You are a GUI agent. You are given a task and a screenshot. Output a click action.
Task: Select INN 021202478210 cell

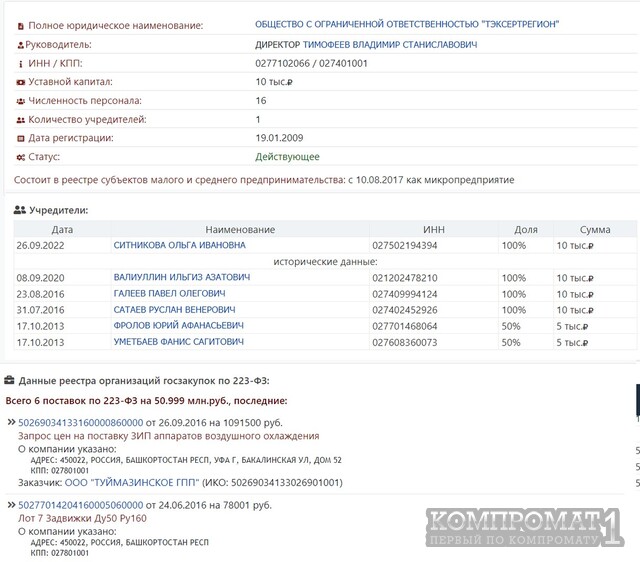tap(404, 278)
